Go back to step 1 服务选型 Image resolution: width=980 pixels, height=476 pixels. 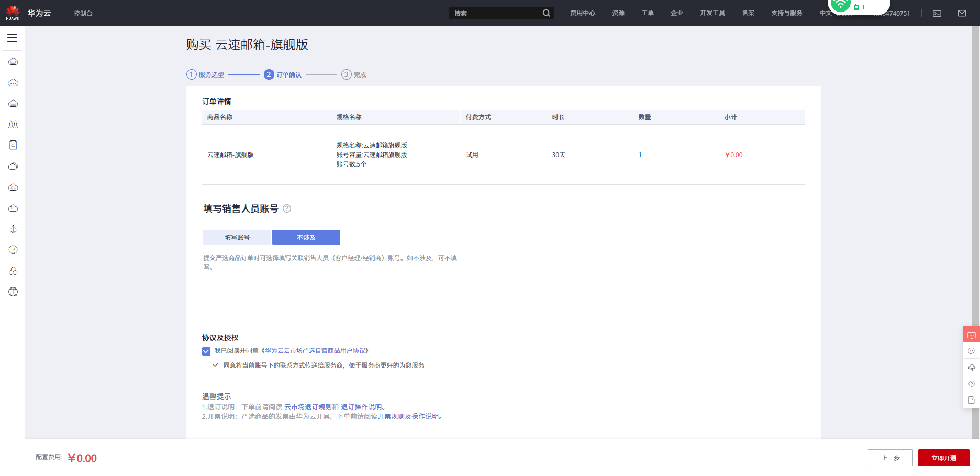pyautogui.click(x=205, y=74)
